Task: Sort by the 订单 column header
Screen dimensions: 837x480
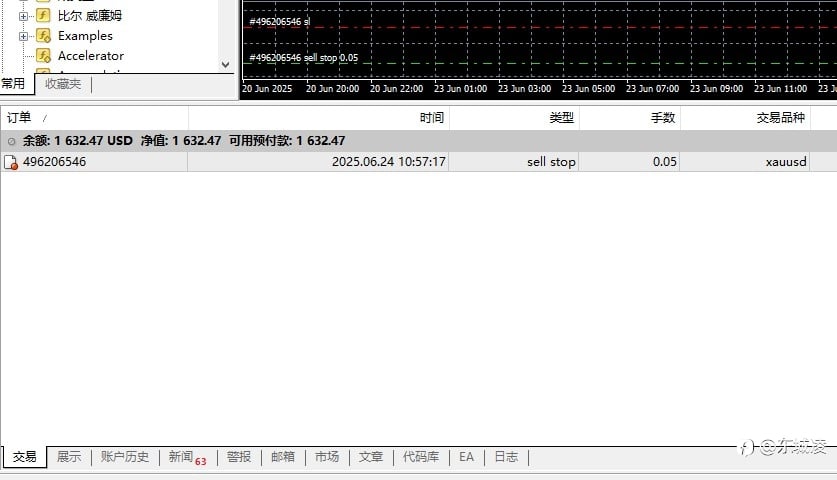Action: [x=94, y=118]
